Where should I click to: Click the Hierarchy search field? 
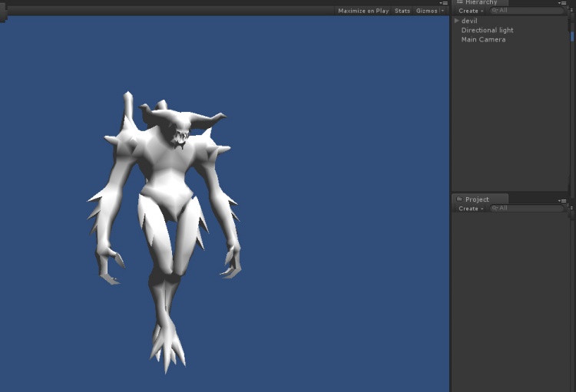point(528,11)
